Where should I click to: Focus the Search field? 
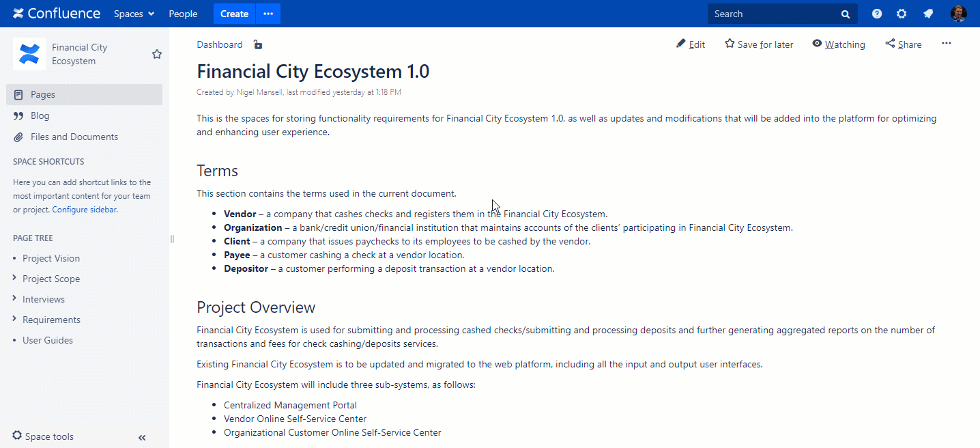tap(782, 14)
